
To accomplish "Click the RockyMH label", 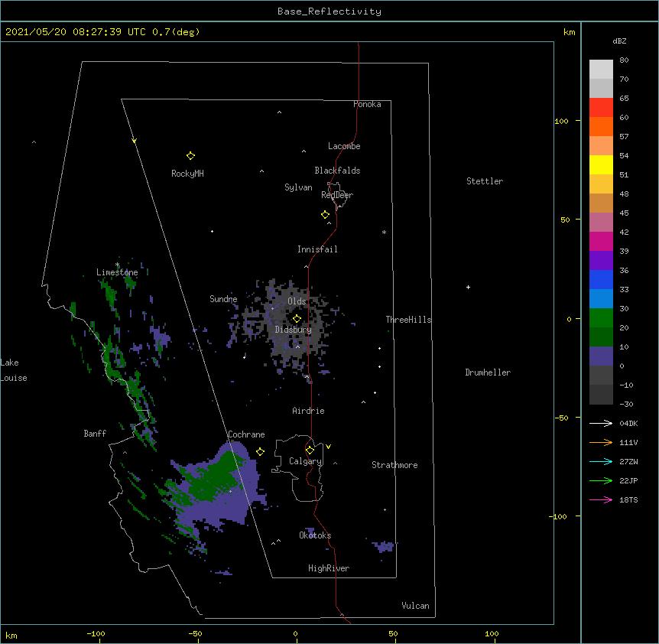I will (x=187, y=173).
